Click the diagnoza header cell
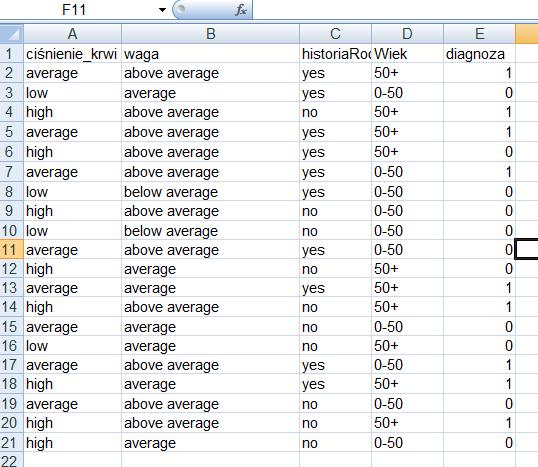The height and width of the screenshot is (467, 538). click(x=479, y=54)
